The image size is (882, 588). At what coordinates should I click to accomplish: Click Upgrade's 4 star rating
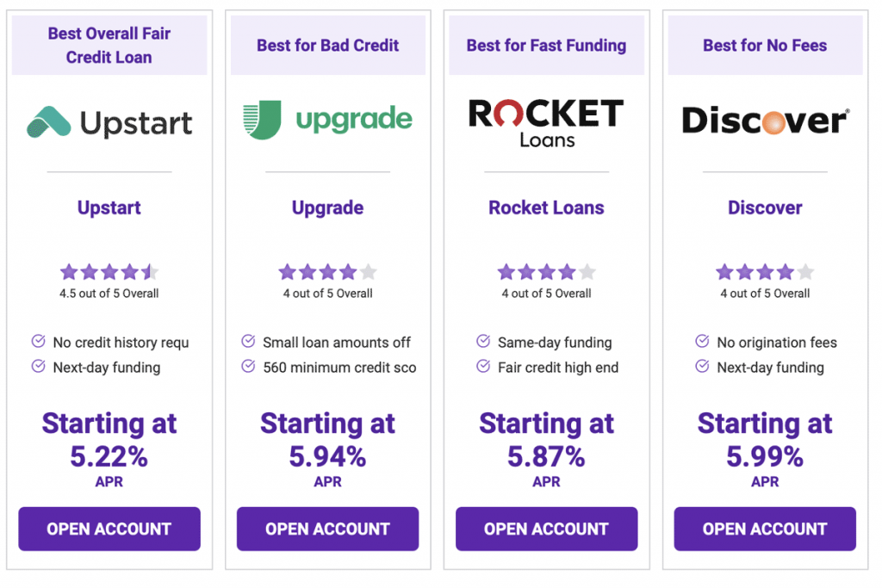pos(327,272)
